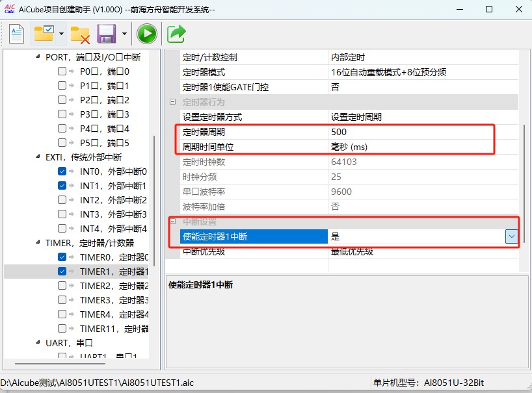Viewport: 532px width, 393px height.
Task: Click the 设置定时器方式 value 设置定时周期
Action: point(423,117)
